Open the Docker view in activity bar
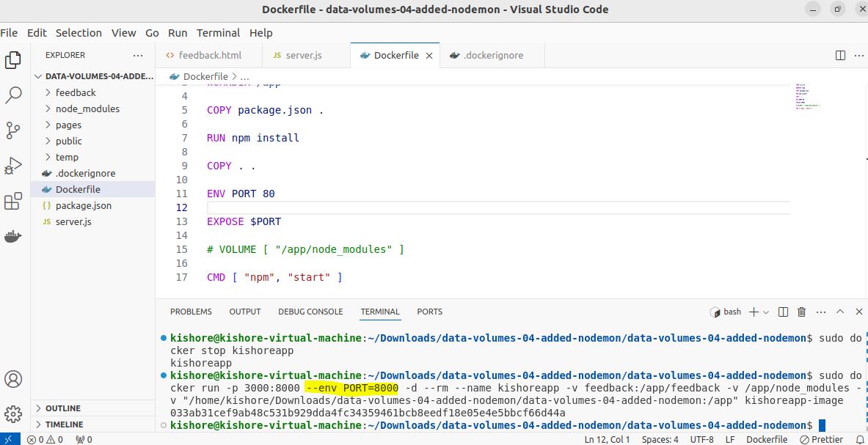The width and height of the screenshot is (868, 445). pos(13,236)
